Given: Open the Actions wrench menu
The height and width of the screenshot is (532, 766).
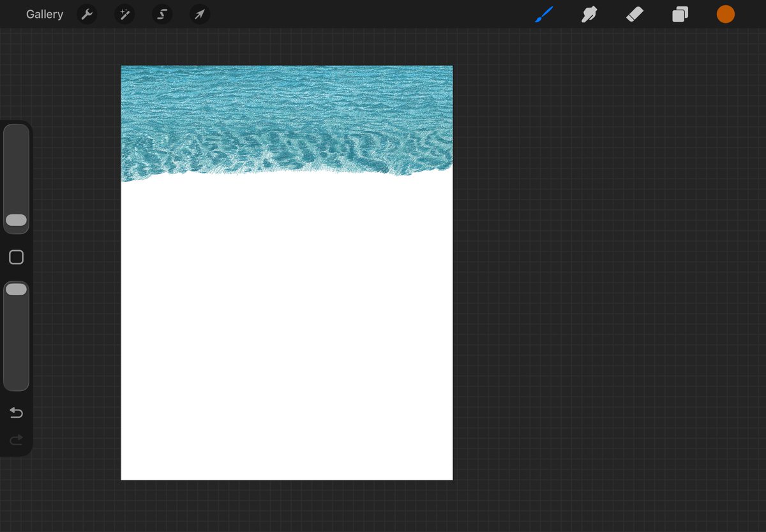Looking at the screenshot, I should 87,14.
